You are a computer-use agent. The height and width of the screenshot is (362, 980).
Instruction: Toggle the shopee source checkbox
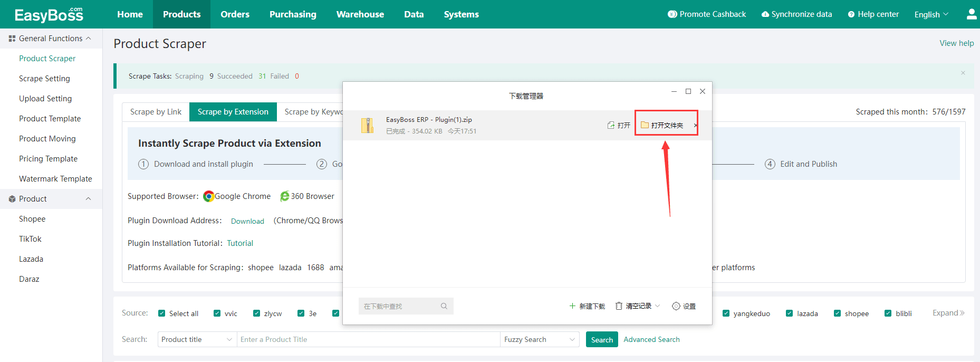point(838,313)
